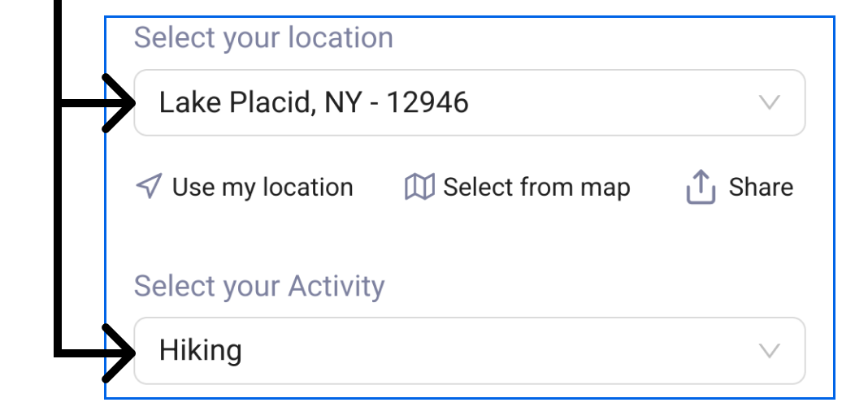
Task: Click the "NY" state abbreviation in location field
Action: [342, 102]
